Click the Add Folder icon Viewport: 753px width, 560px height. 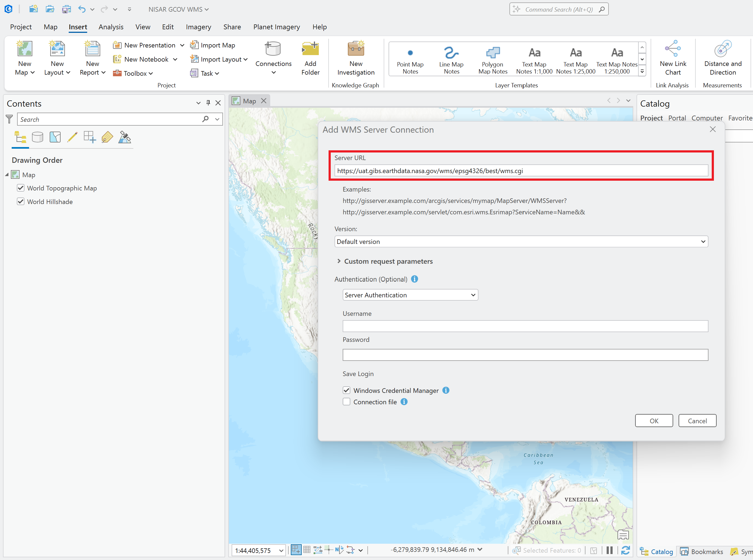[310, 49]
